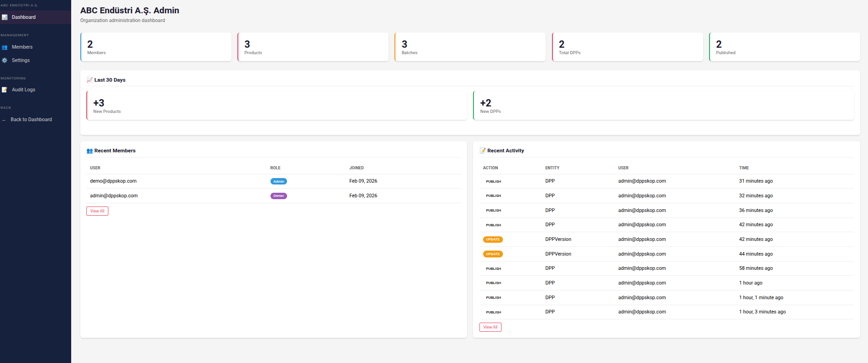Click the TIME column header

point(744,168)
